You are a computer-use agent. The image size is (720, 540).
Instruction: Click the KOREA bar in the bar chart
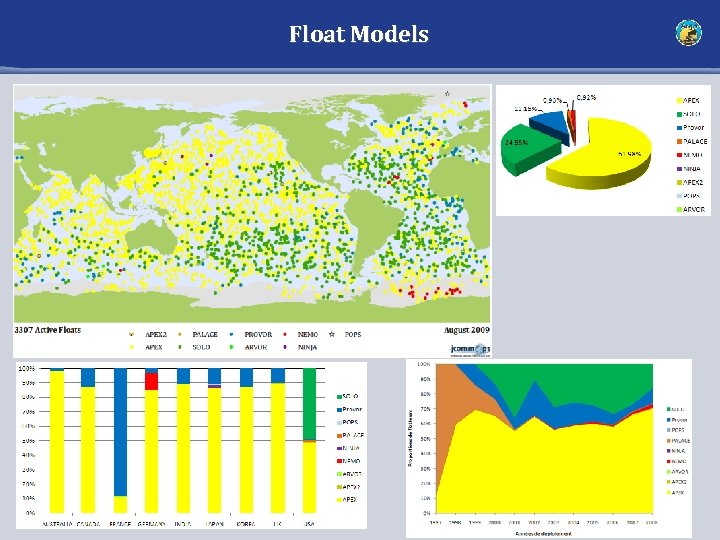tap(246, 440)
